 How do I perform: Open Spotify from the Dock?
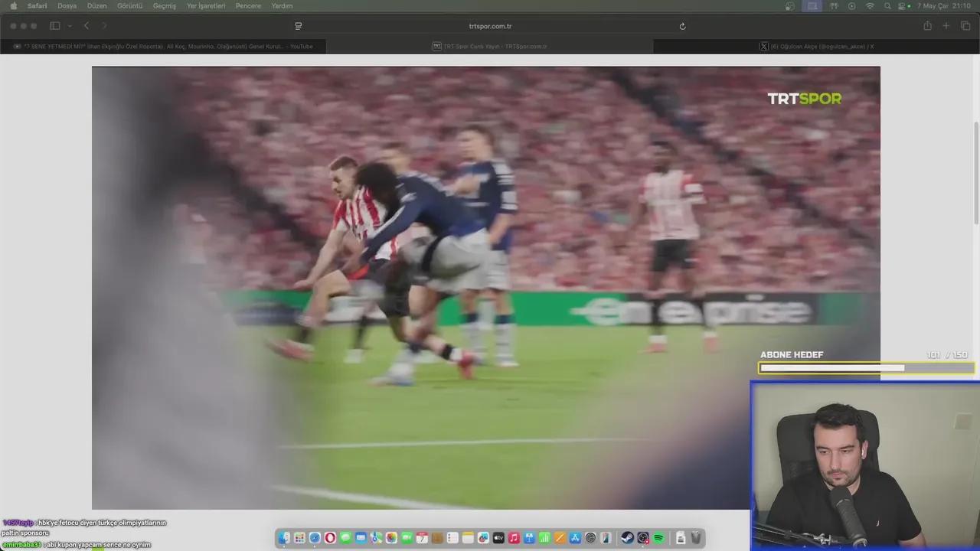pos(658,538)
